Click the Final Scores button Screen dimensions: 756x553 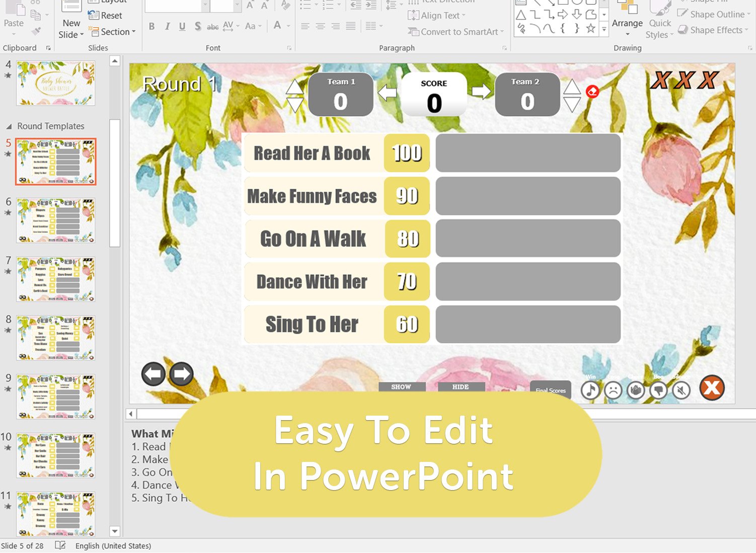point(551,389)
